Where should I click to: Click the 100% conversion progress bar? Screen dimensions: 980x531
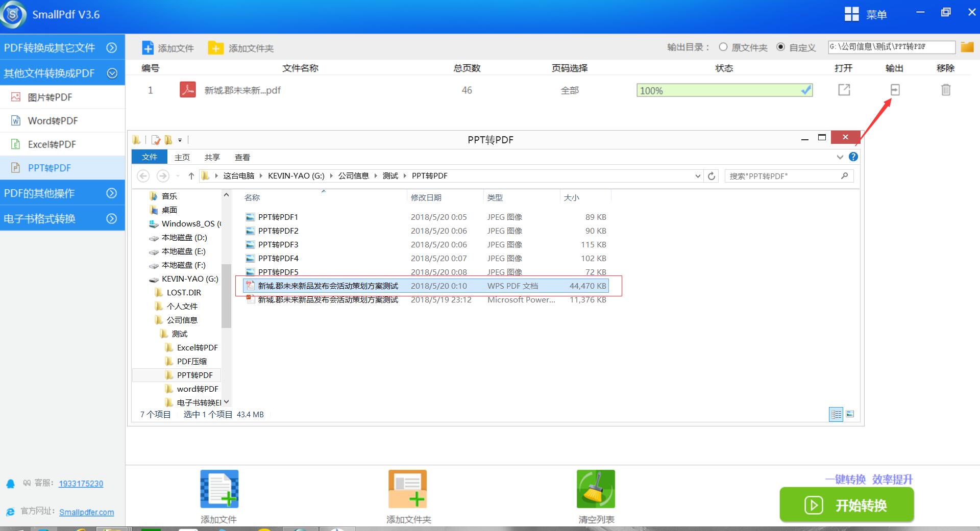[x=724, y=90]
